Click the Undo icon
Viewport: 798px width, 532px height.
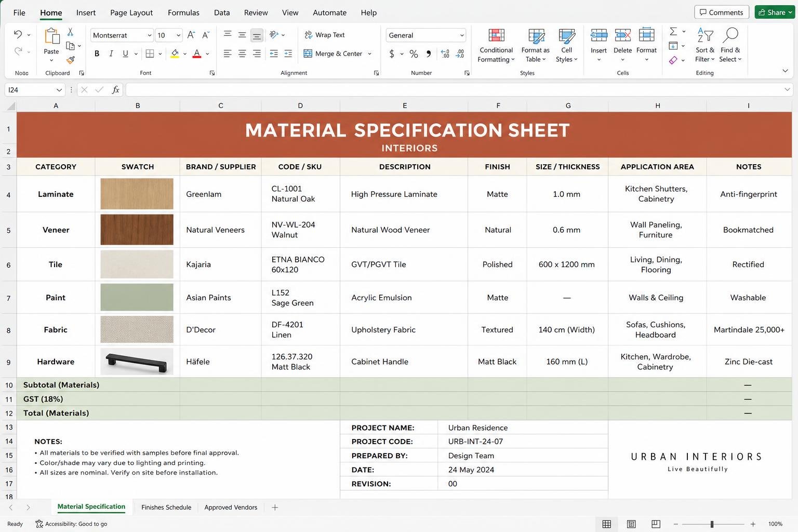(18, 34)
